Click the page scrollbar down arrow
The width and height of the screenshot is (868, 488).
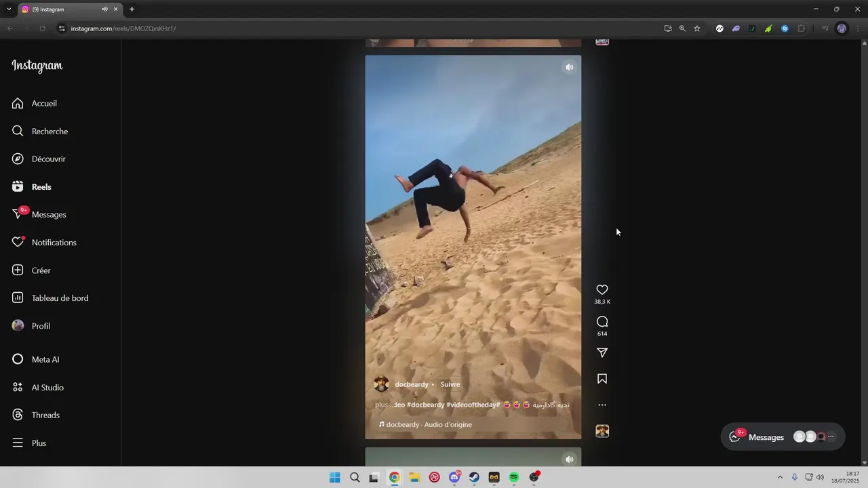[x=864, y=463]
